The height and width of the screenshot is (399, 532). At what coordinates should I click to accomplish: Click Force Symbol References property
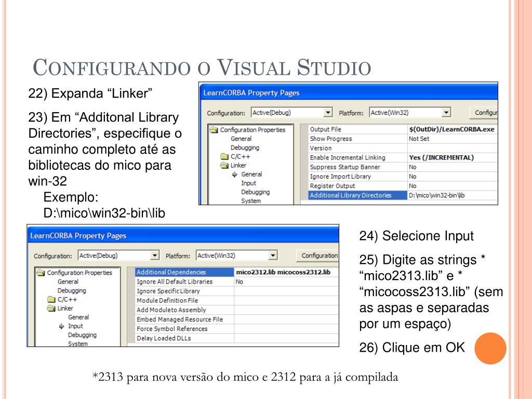tap(184, 329)
